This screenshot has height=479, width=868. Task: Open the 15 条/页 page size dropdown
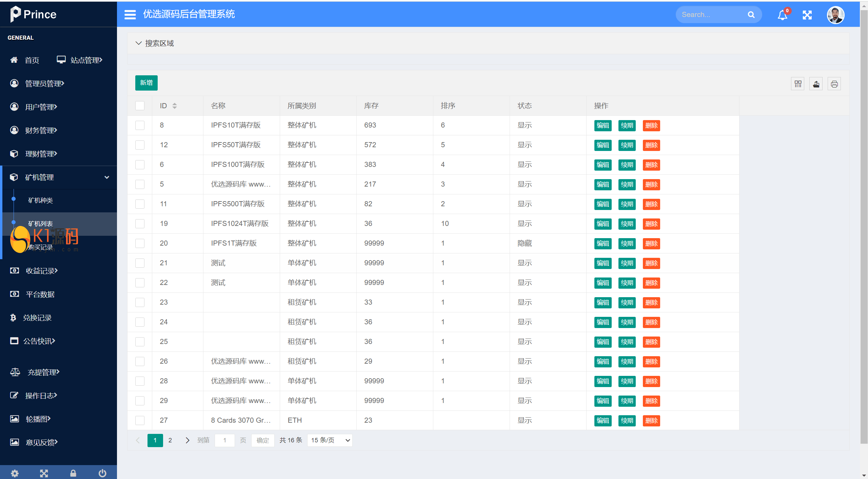coord(330,440)
